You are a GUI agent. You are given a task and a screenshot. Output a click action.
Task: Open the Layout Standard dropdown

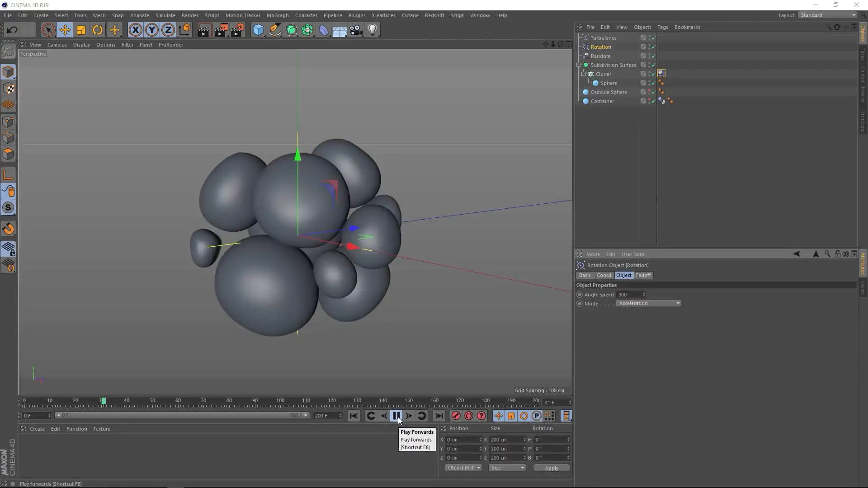[x=828, y=15]
